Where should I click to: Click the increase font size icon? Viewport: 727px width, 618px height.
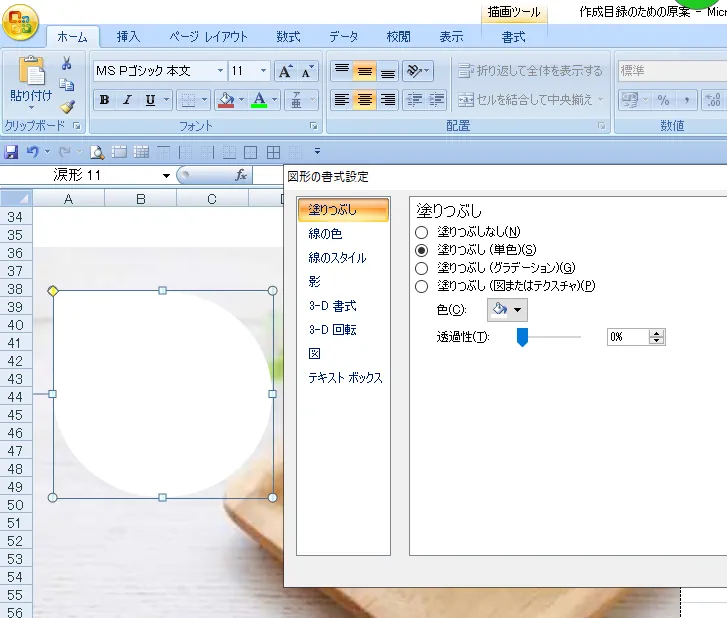[285, 71]
